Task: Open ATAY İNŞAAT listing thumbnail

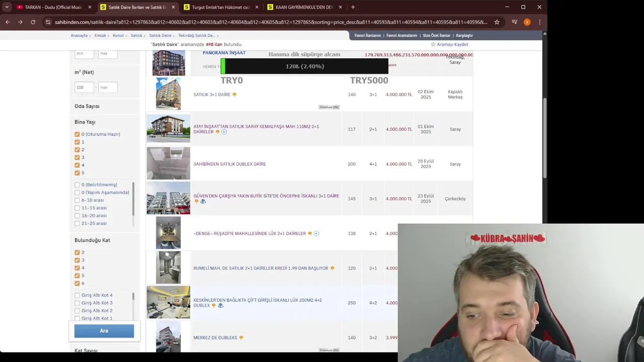Action: [169, 129]
